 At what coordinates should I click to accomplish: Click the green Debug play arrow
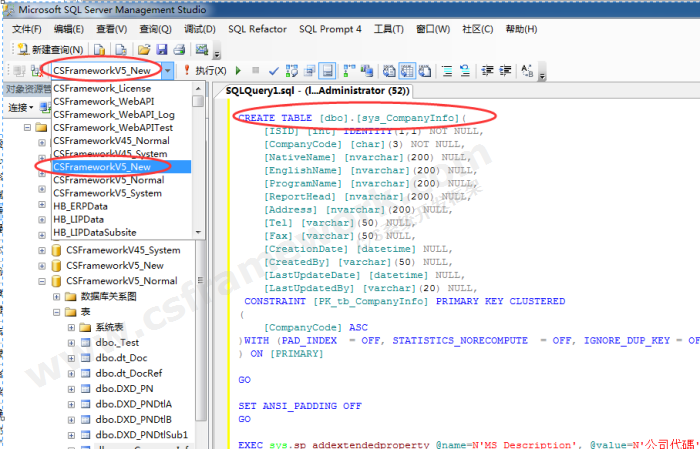coord(238,71)
